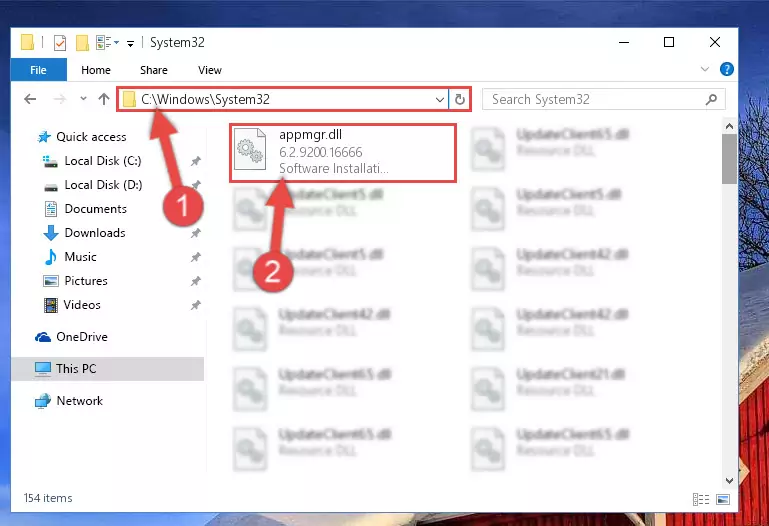Image resolution: width=769 pixels, height=526 pixels.
Task: Click the search magnifier icon
Action: pyautogui.click(x=711, y=100)
